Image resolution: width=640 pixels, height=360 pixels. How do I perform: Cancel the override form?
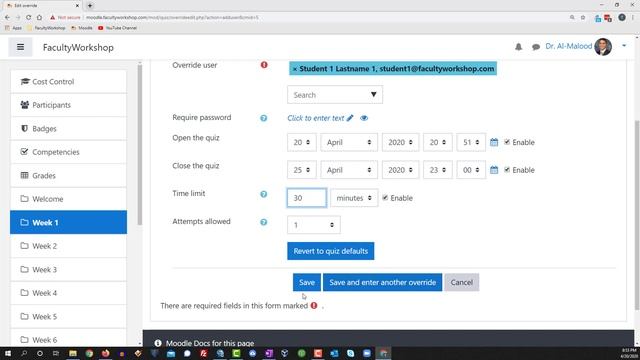[462, 282]
